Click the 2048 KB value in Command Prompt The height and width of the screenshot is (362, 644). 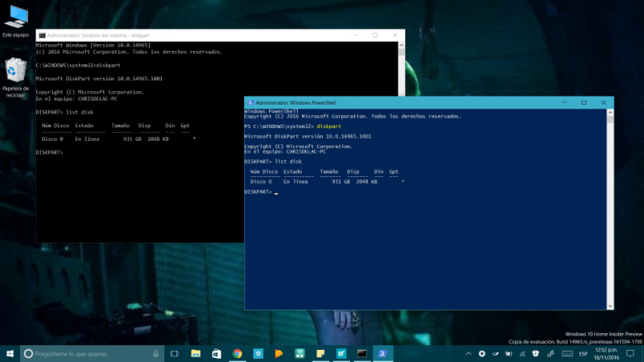158,138
